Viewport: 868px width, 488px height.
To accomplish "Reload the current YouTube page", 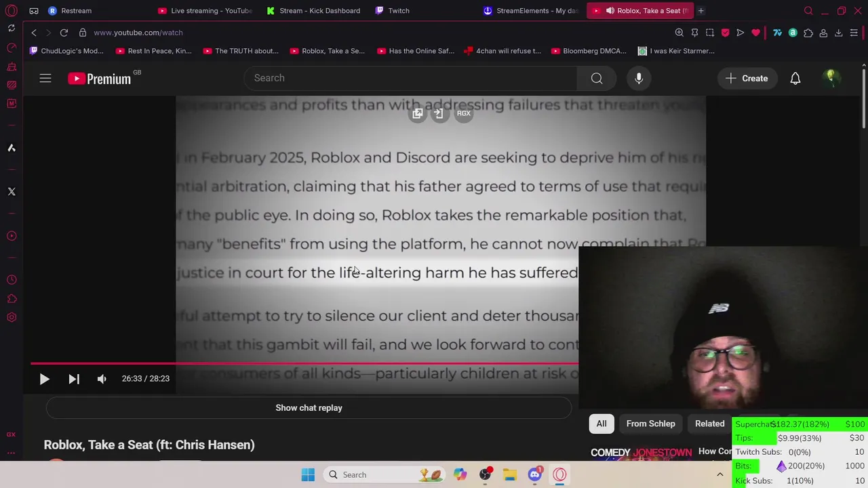I will (x=64, y=33).
